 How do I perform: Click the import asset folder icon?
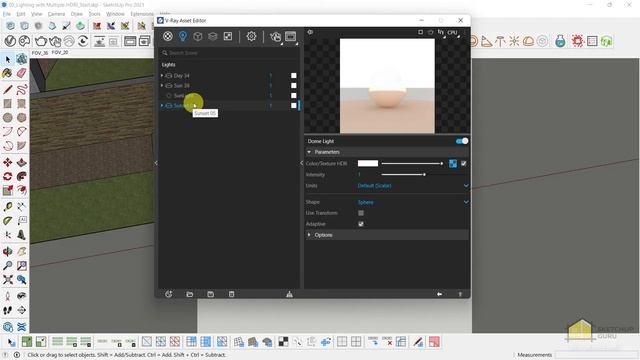click(189, 294)
